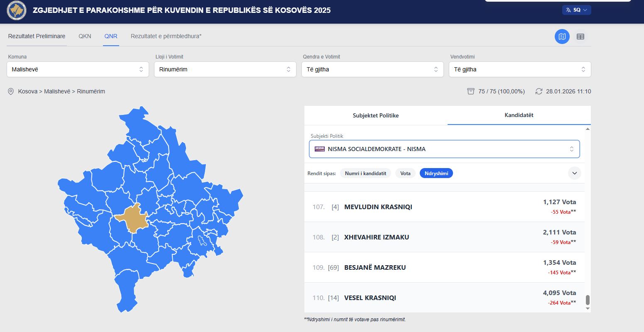Click the location pin breadcrumb icon
The height and width of the screenshot is (332, 644).
pyautogui.click(x=11, y=91)
